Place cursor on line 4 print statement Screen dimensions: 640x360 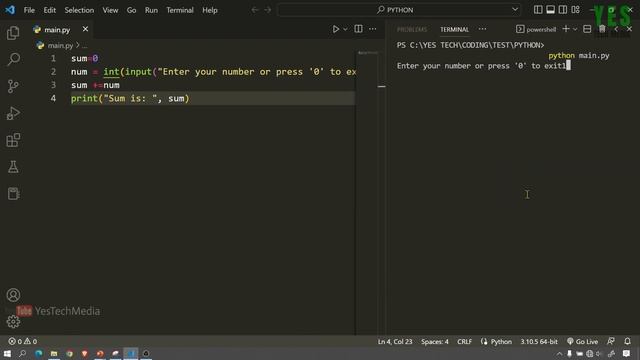(130, 98)
